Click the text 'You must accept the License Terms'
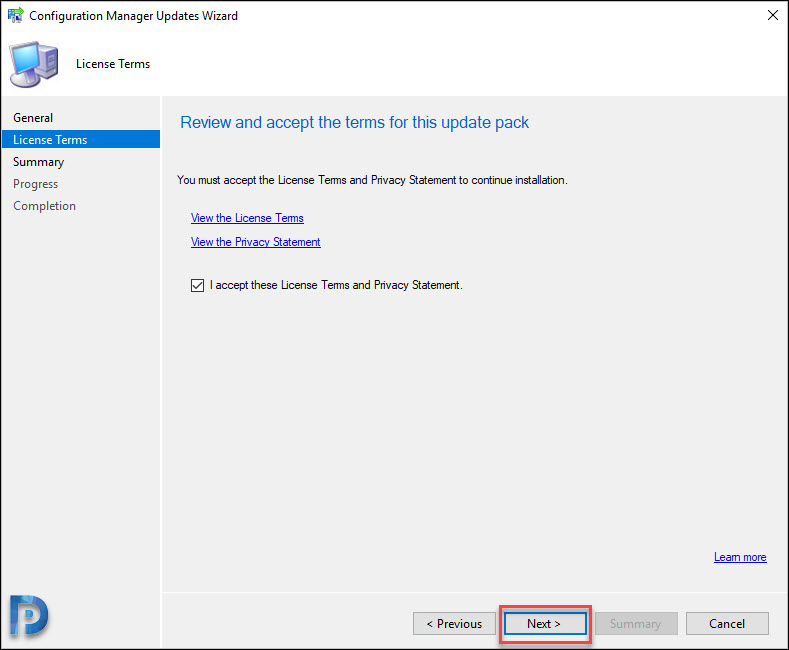 click(372, 180)
